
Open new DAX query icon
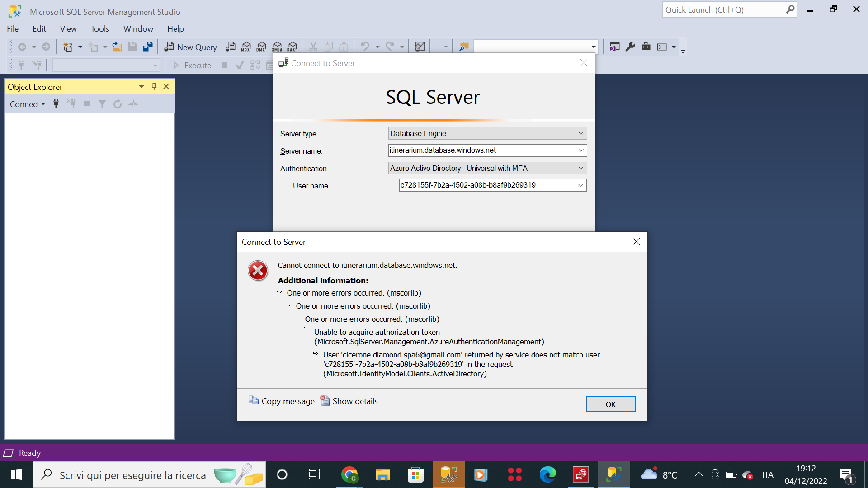(292, 47)
